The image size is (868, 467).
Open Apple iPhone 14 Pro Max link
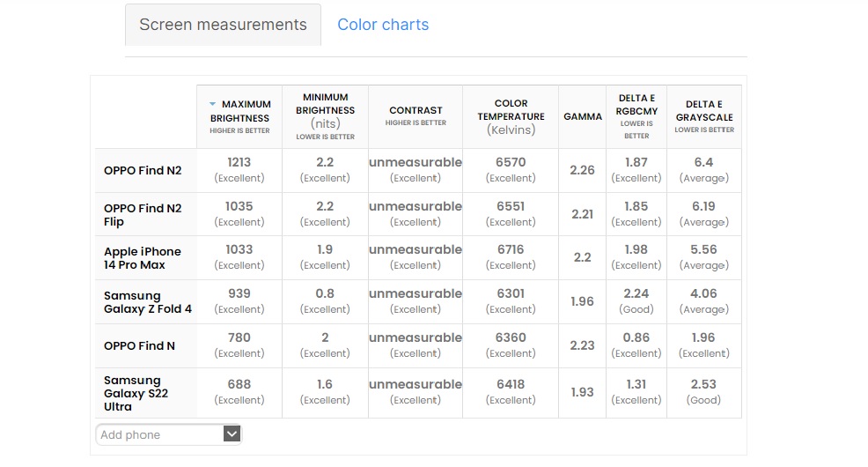click(x=142, y=258)
